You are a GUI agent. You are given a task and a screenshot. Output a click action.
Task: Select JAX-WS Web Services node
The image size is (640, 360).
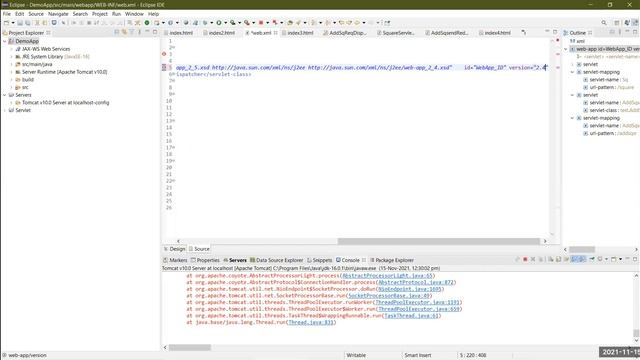(x=46, y=49)
